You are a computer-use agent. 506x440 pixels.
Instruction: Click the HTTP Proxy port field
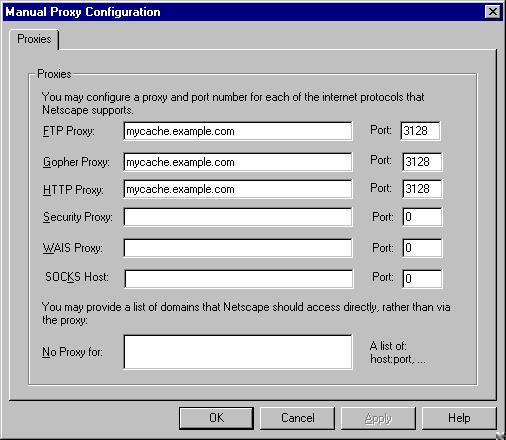point(422,189)
